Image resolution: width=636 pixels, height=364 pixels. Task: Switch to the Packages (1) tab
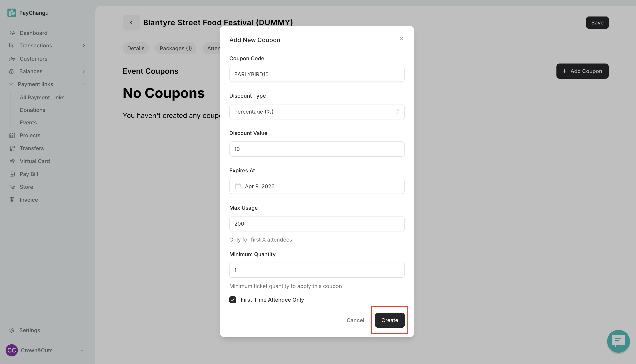point(175,49)
